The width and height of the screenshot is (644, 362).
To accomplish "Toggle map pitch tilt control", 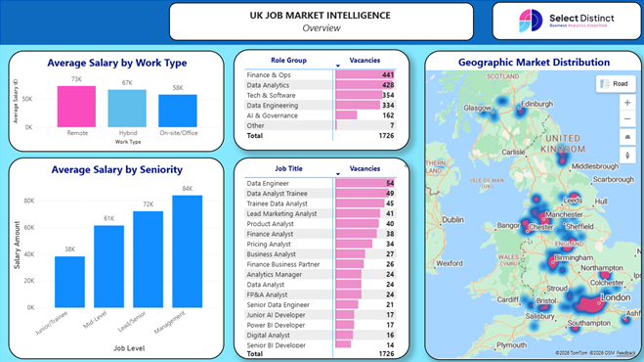I will (627, 137).
